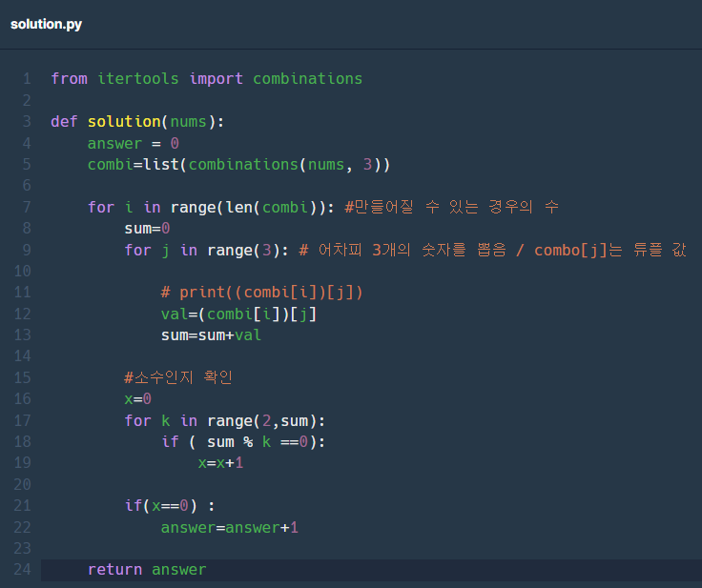Click 'return answer' on line 24
The image size is (702, 588).
147,570
